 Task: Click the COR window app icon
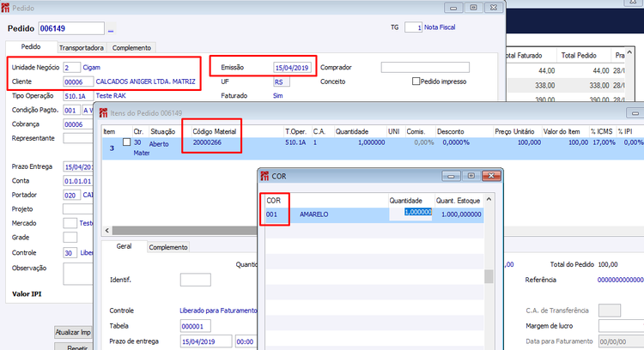(265, 176)
